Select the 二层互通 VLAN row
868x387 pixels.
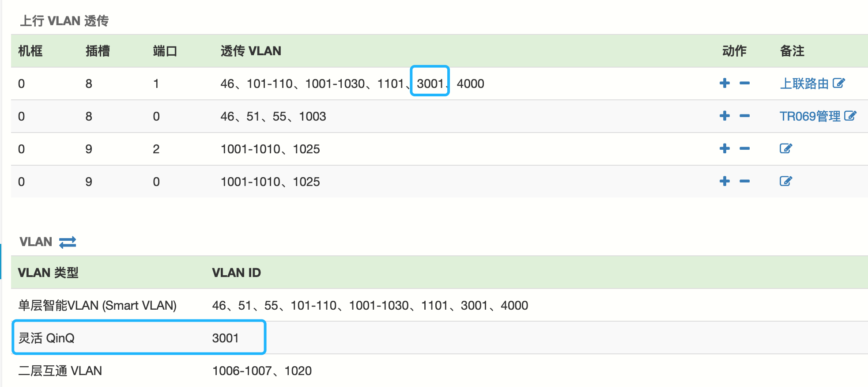coord(60,371)
